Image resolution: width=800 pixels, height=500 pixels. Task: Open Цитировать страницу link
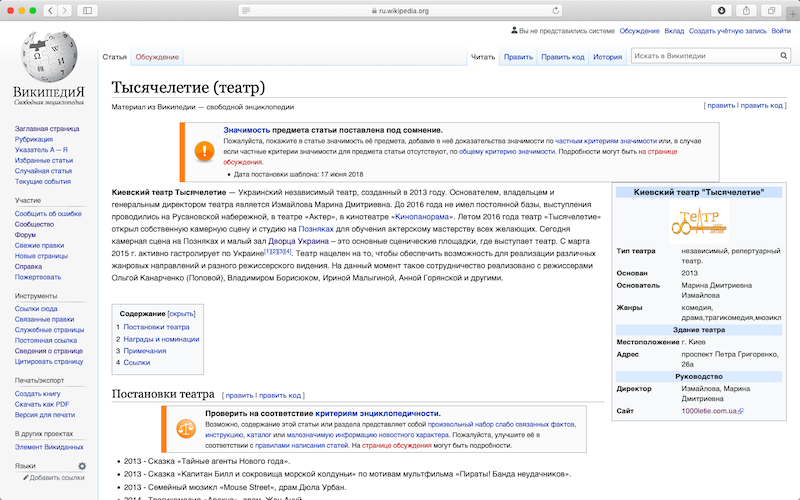coord(49,362)
